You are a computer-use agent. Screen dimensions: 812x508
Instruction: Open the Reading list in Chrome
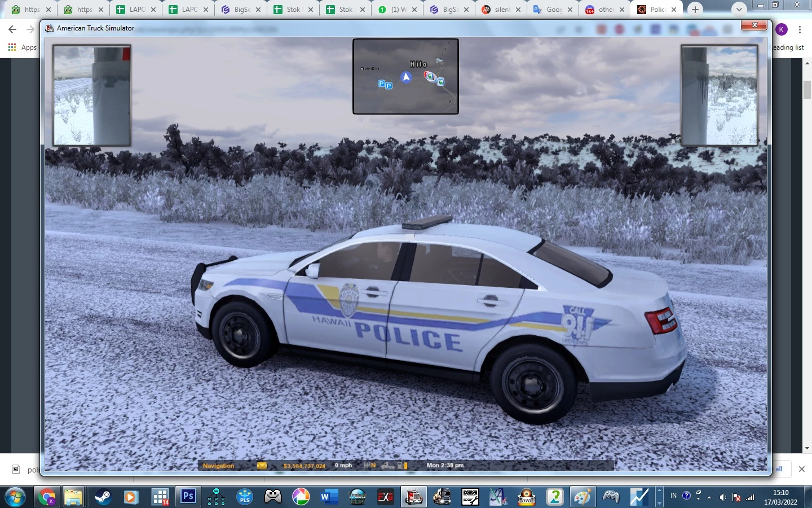coord(787,47)
